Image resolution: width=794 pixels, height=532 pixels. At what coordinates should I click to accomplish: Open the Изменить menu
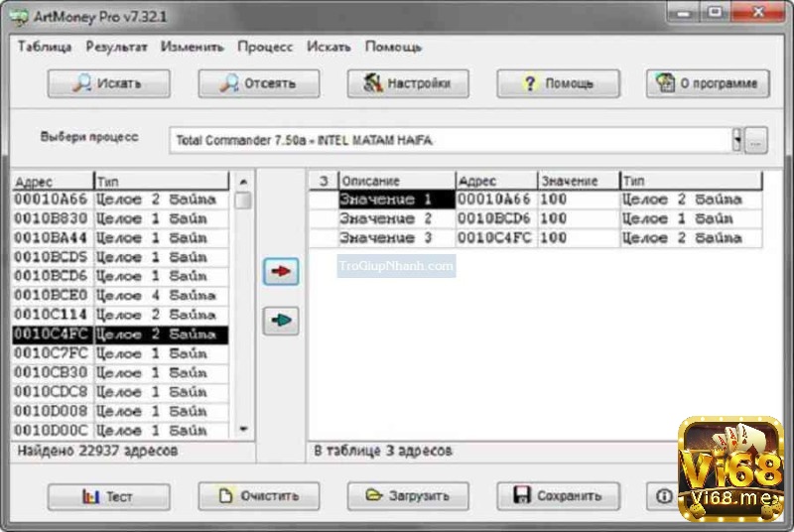click(193, 47)
